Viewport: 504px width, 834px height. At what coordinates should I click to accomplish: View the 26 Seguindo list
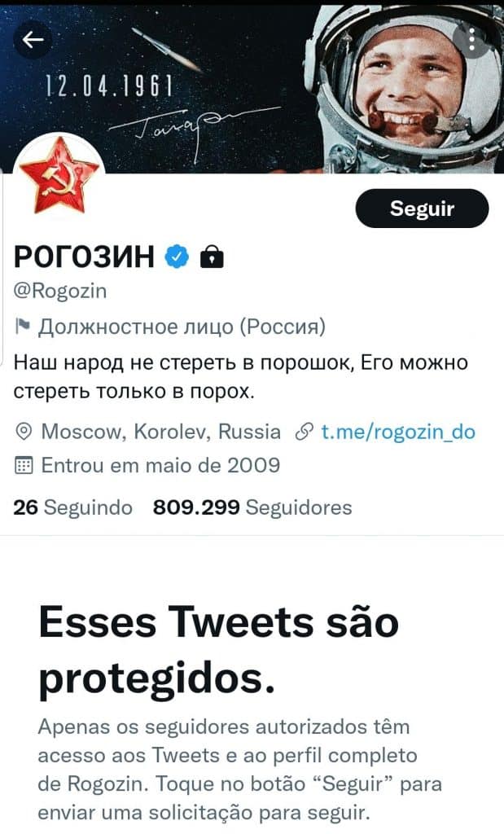coord(72,507)
